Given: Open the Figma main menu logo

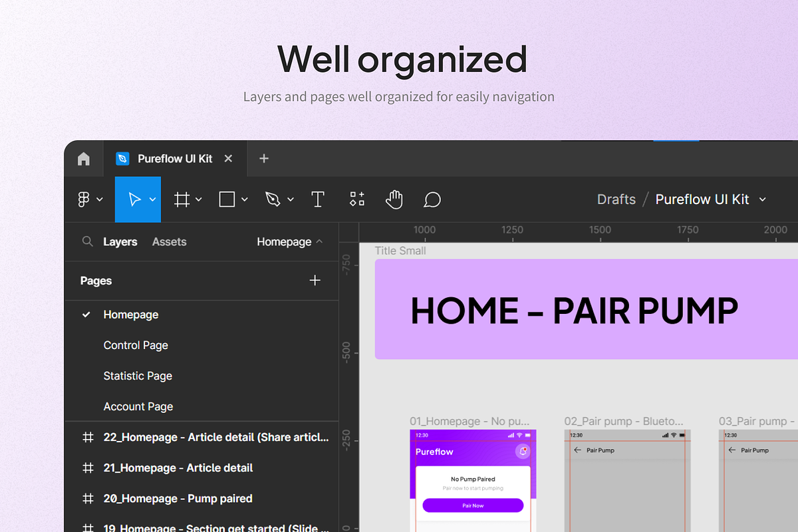Looking at the screenshot, I should pyautogui.click(x=84, y=199).
